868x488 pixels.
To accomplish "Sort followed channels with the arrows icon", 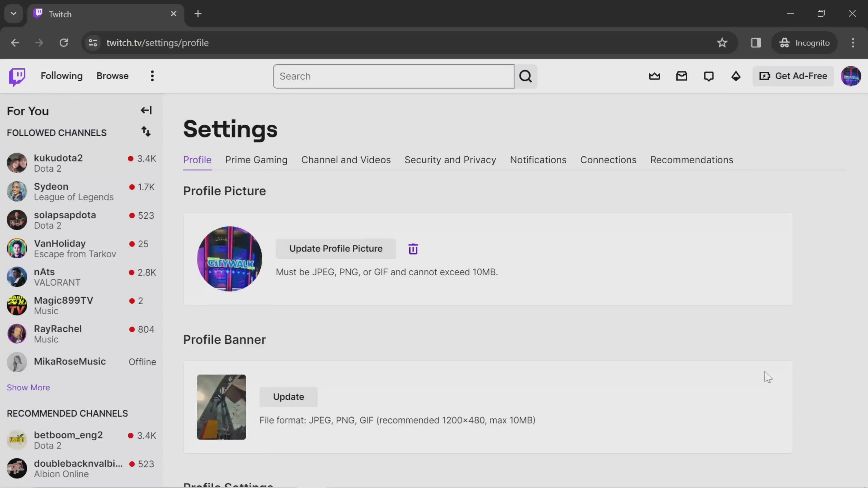I will click(x=146, y=132).
